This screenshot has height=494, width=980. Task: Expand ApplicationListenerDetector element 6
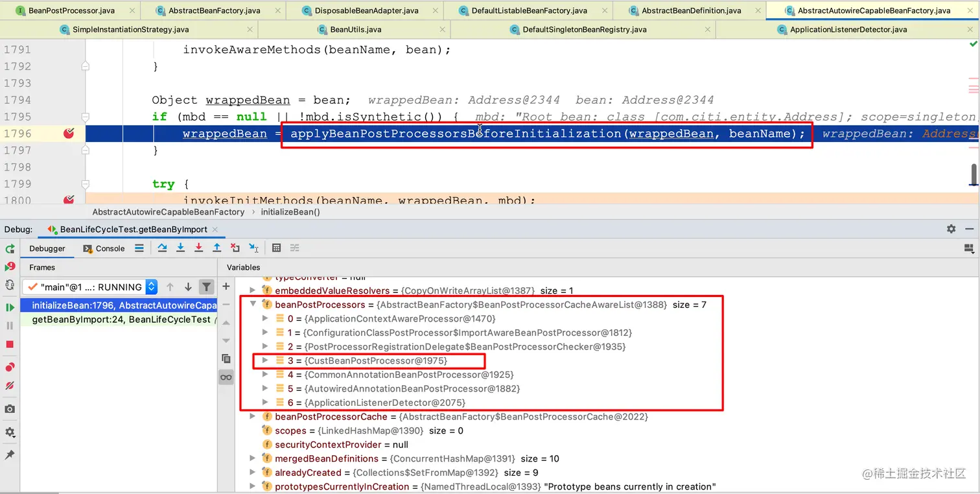coord(265,403)
